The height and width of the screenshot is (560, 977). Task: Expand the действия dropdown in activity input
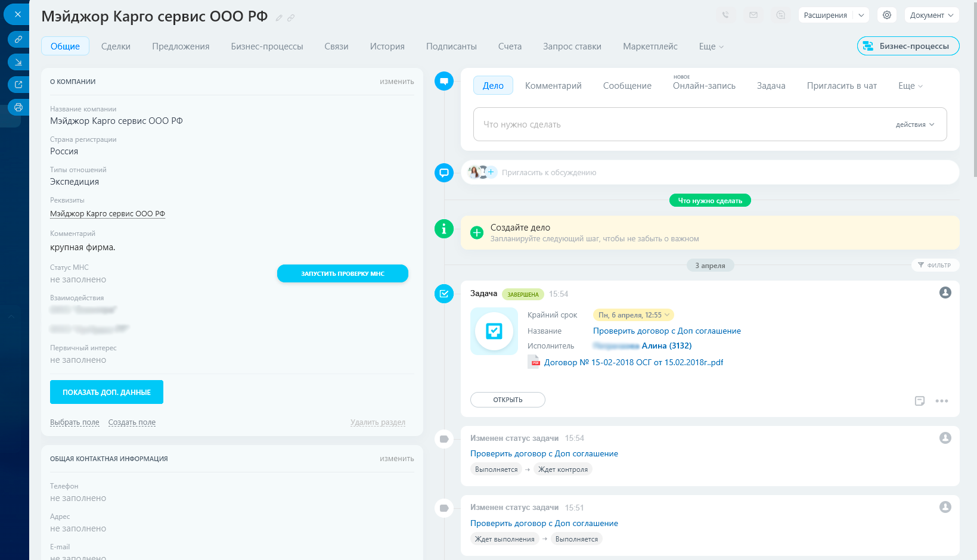point(915,125)
